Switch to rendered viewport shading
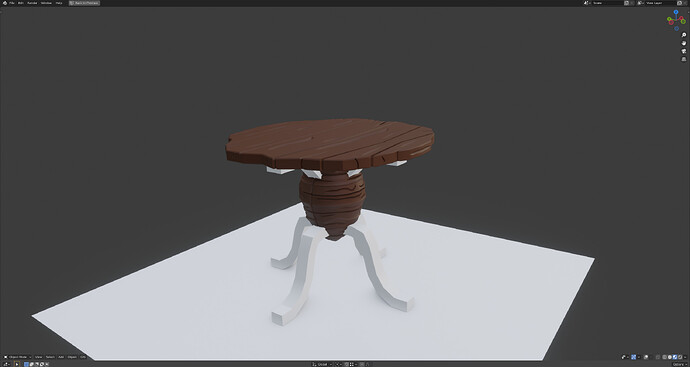The image size is (690, 367). (680, 357)
